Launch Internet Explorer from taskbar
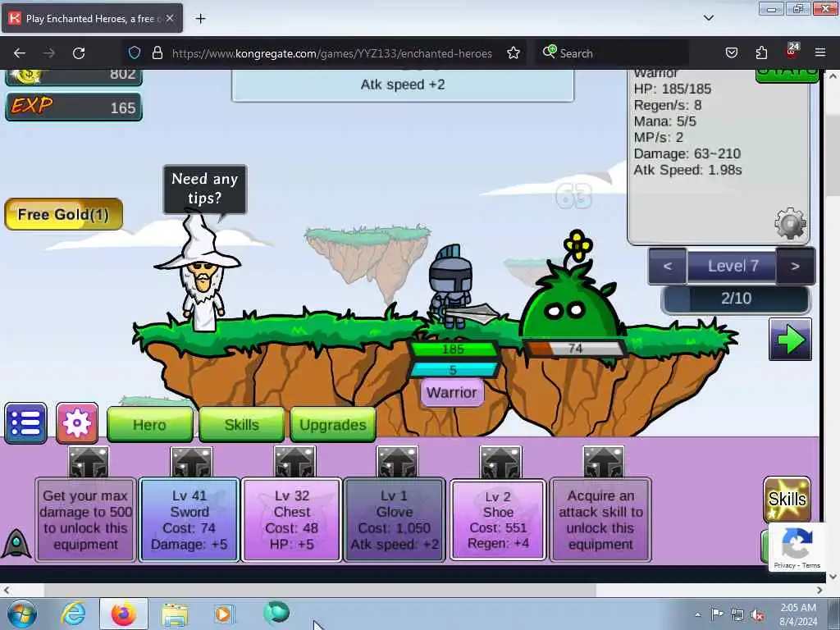 pyautogui.click(x=73, y=614)
